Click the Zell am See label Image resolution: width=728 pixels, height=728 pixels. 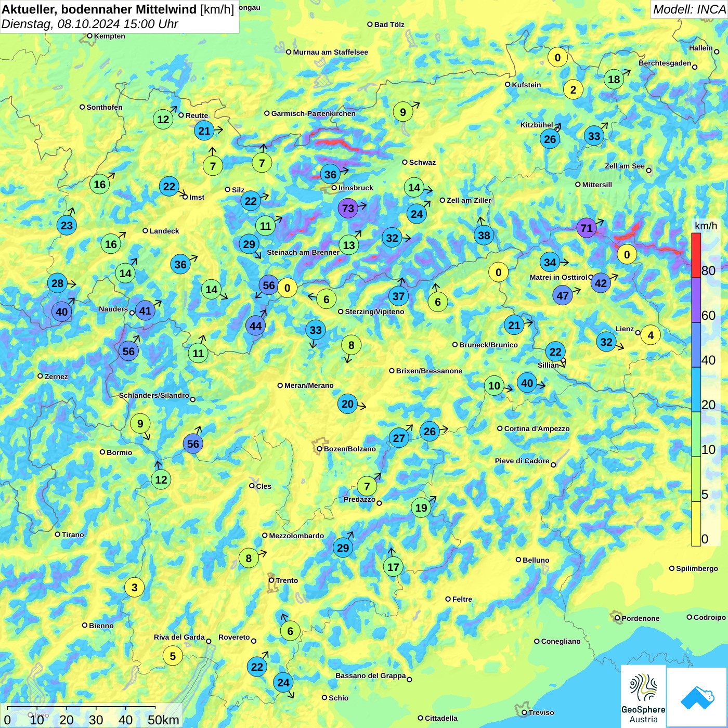(x=625, y=166)
